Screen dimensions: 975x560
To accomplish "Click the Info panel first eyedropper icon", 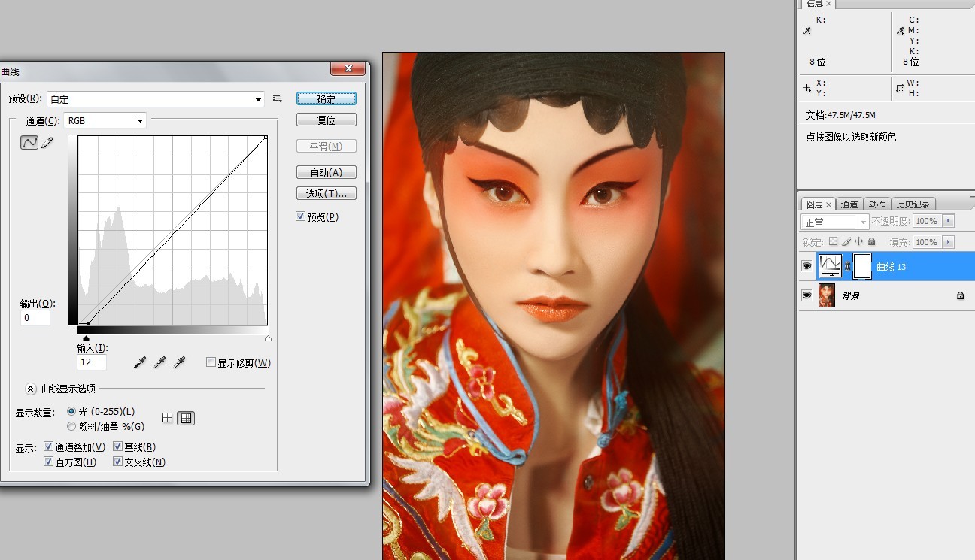I will coord(807,31).
